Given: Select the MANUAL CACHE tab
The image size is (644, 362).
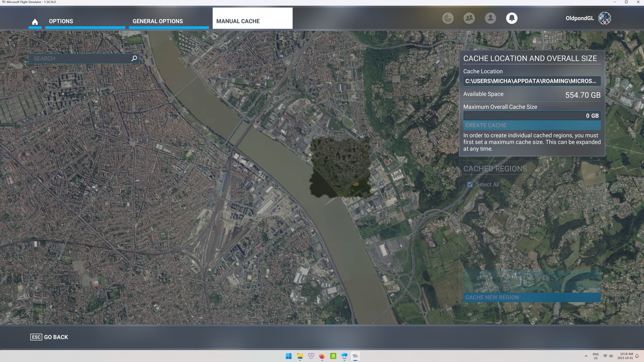Looking at the screenshot, I should [253, 18].
